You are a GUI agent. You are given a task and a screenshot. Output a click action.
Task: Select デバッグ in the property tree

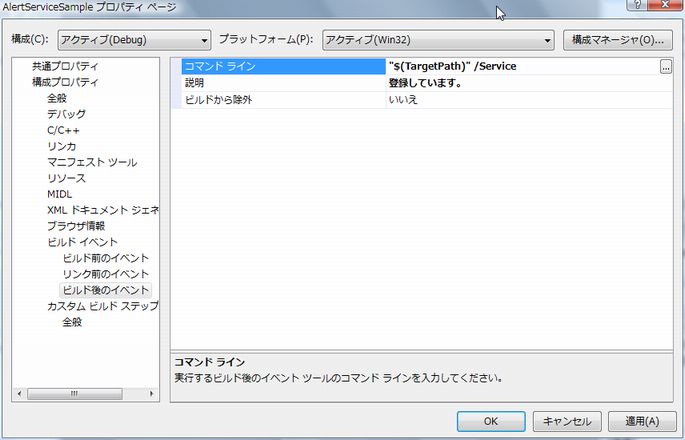[66, 114]
